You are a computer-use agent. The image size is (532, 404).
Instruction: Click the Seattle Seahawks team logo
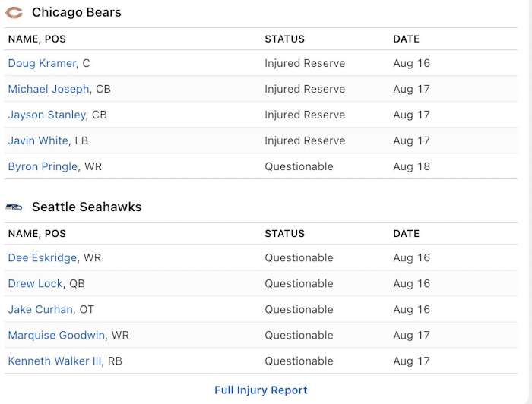[x=14, y=207]
